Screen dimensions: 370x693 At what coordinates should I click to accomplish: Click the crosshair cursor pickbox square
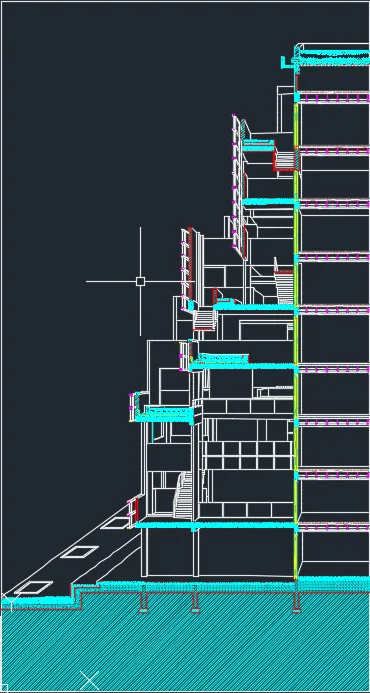[x=140, y=281]
